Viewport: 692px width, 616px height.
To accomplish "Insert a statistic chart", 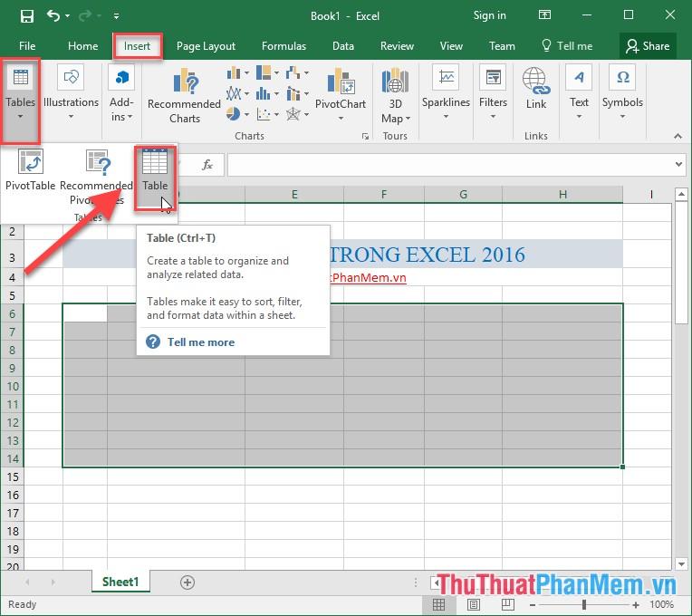I will [x=267, y=93].
